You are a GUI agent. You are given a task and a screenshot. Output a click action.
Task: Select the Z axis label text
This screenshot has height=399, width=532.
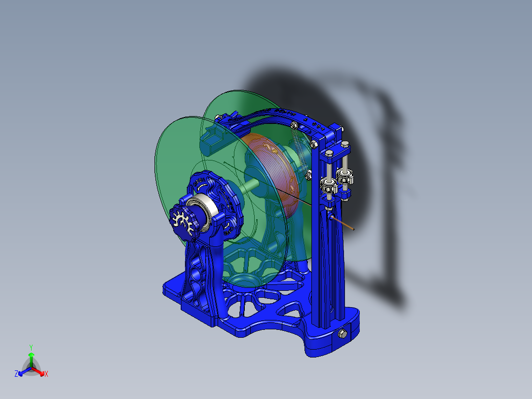pyautogui.click(x=16, y=373)
